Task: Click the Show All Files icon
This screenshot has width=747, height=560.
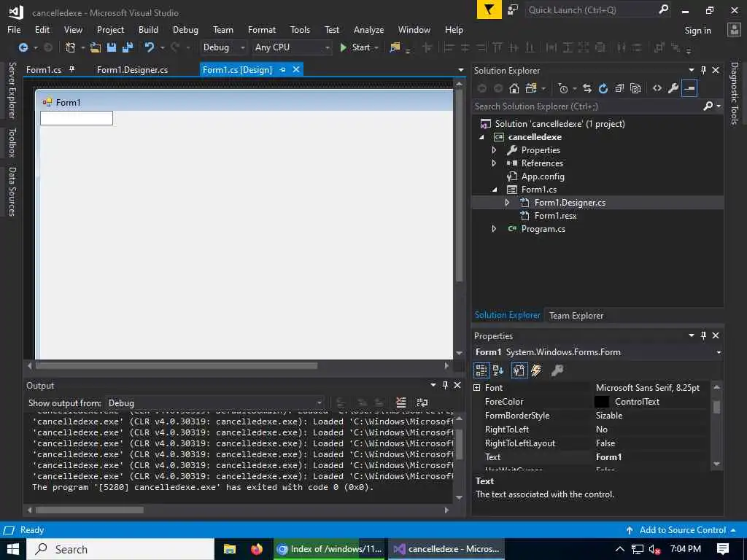Action: click(635, 88)
